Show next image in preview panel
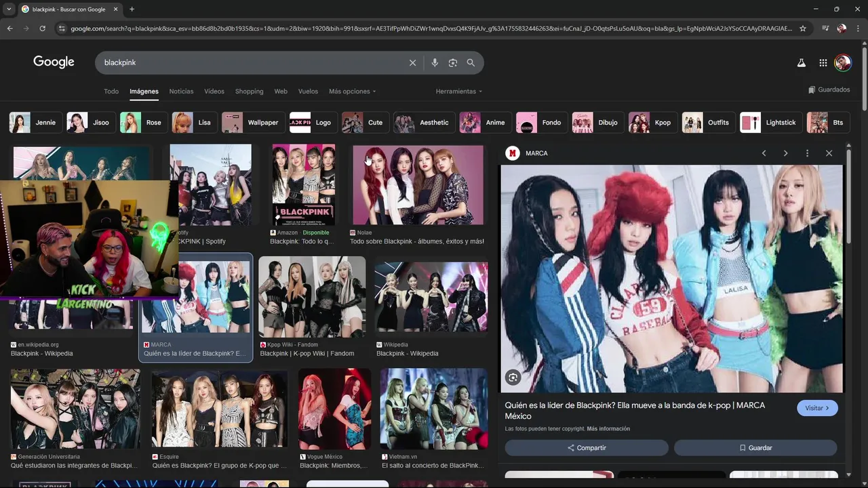Image resolution: width=868 pixels, height=488 pixels. coord(785,153)
